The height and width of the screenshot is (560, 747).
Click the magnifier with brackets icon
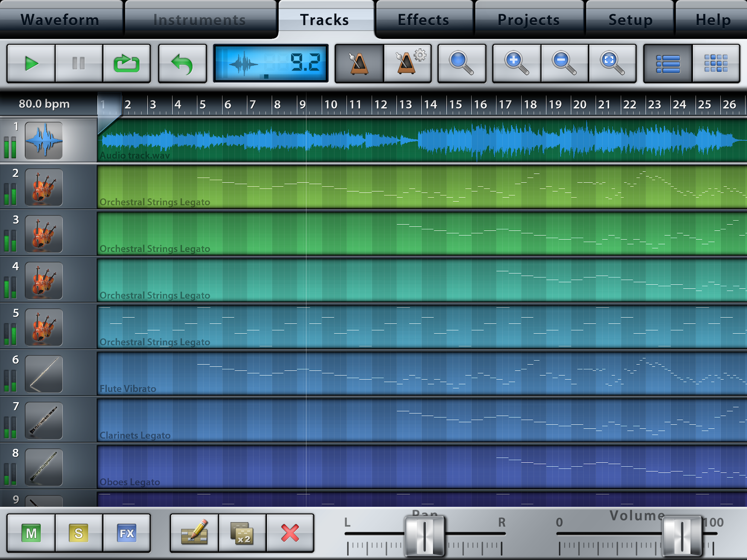(x=612, y=63)
